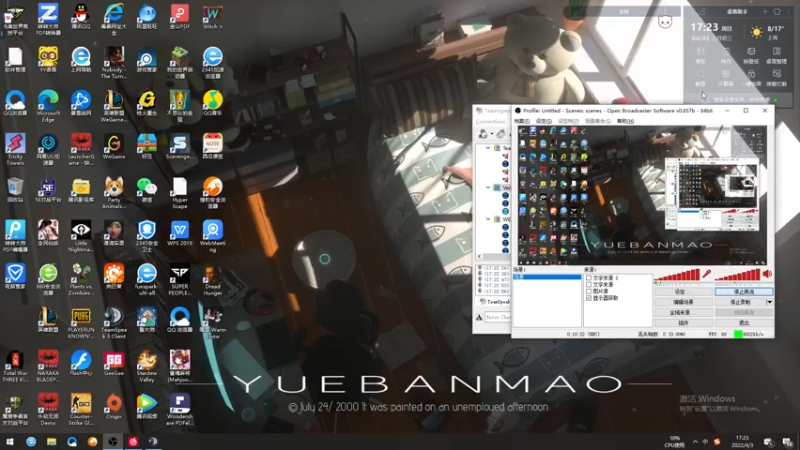800x450 pixels.
Task: Open the WPS 2019 desktop icon
Action: point(180,234)
